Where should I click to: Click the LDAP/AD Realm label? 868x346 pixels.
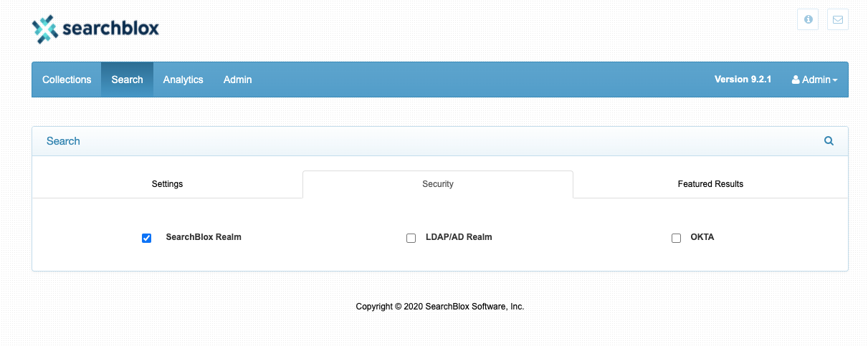459,237
